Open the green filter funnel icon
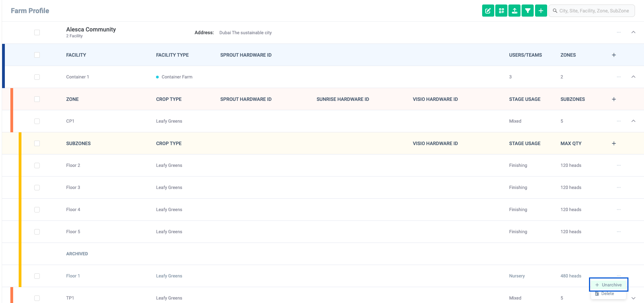Image resolution: width=644 pixels, height=303 pixels. [527, 11]
